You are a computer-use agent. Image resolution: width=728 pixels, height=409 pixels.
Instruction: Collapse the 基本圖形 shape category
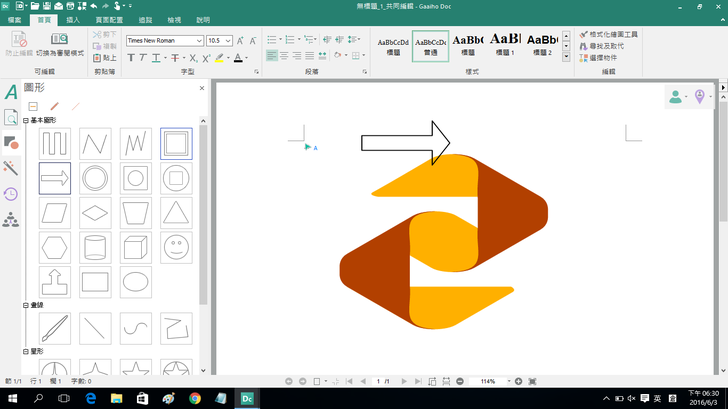tap(26, 121)
